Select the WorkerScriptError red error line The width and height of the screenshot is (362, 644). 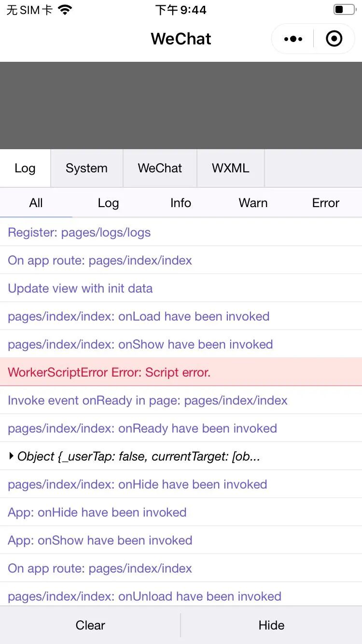tap(181, 372)
